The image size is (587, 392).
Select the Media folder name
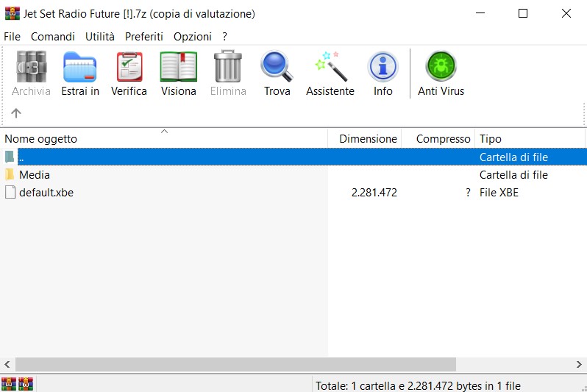pyautogui.click(x=35, y=175)
